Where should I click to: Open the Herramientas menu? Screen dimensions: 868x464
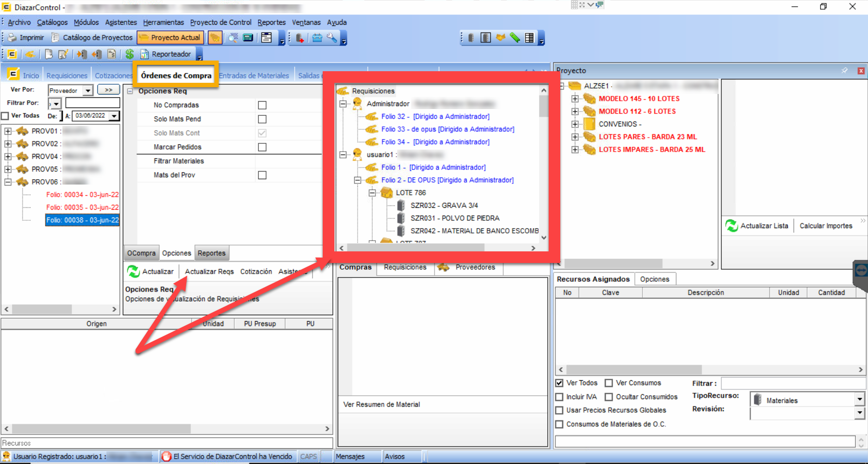[x=163, y=22]
